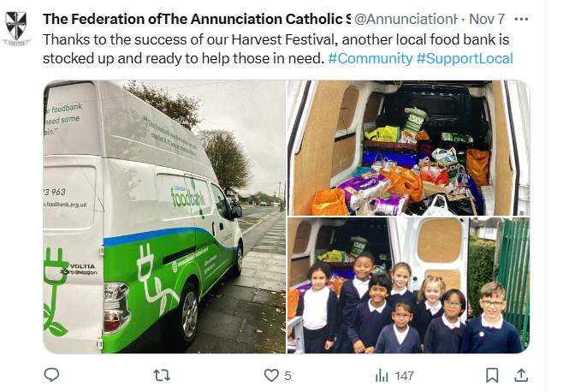Click the like count number 5

[287, 376]
